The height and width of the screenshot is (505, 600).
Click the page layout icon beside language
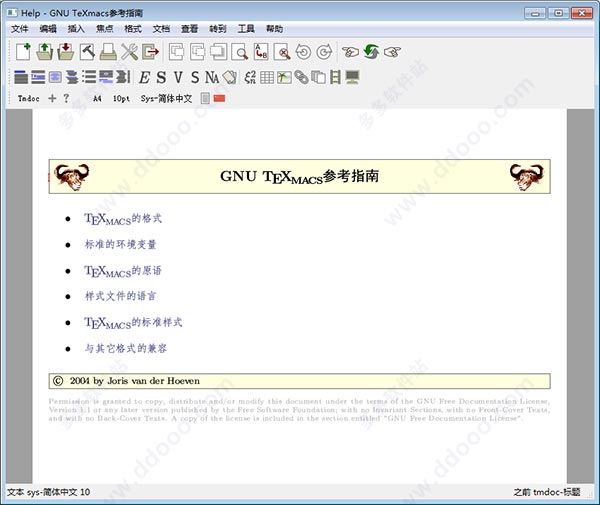205,98
